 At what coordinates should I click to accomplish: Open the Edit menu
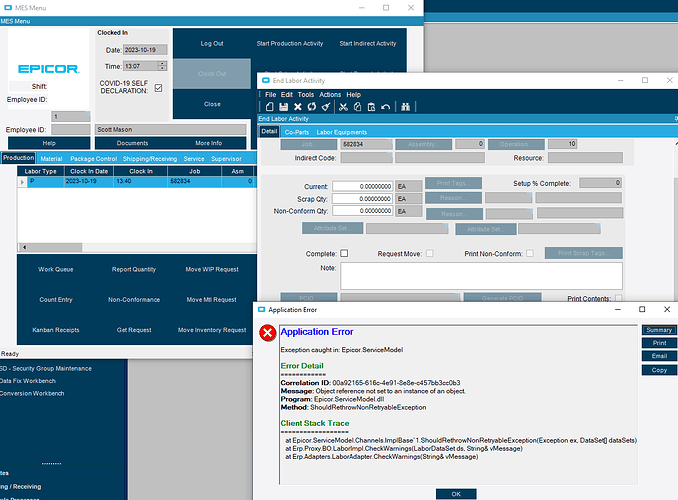coord(287,95)
